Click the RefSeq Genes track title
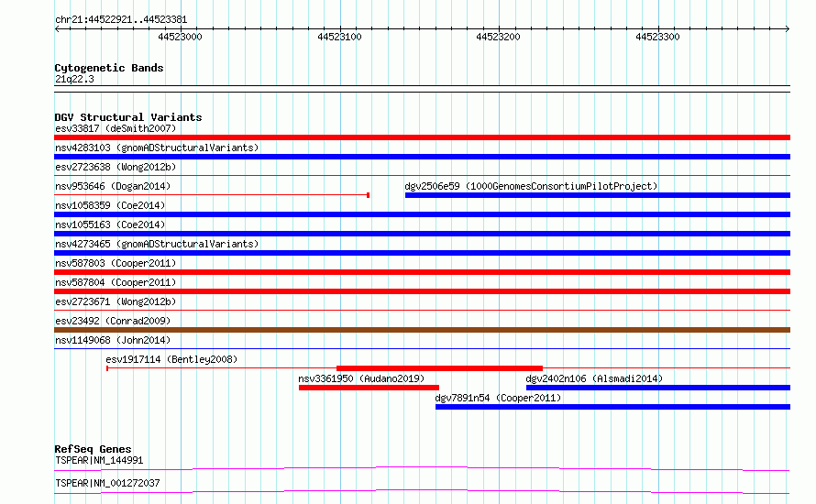816x504 pixels. tap(93, 449)
